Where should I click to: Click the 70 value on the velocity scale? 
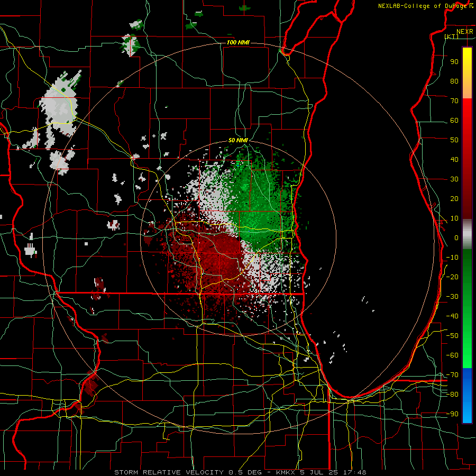(454, 101)
